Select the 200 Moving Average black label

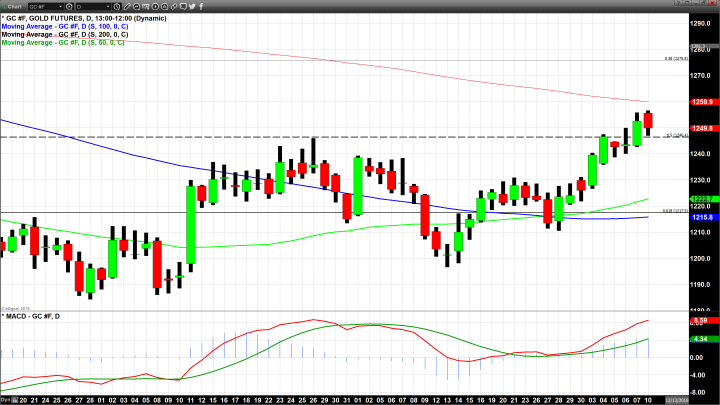coord(65,34)
